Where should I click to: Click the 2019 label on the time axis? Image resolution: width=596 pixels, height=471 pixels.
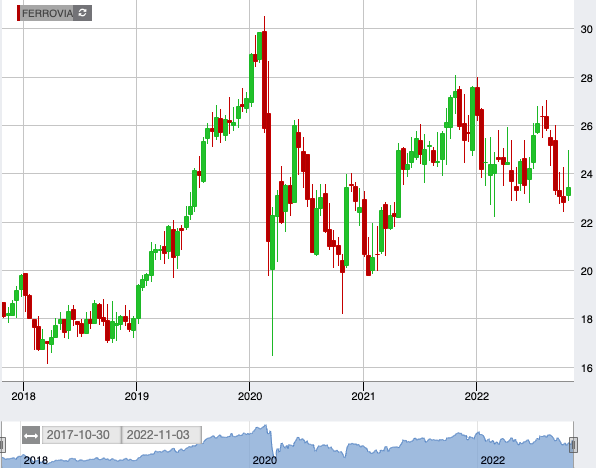(x=136, y=396)
